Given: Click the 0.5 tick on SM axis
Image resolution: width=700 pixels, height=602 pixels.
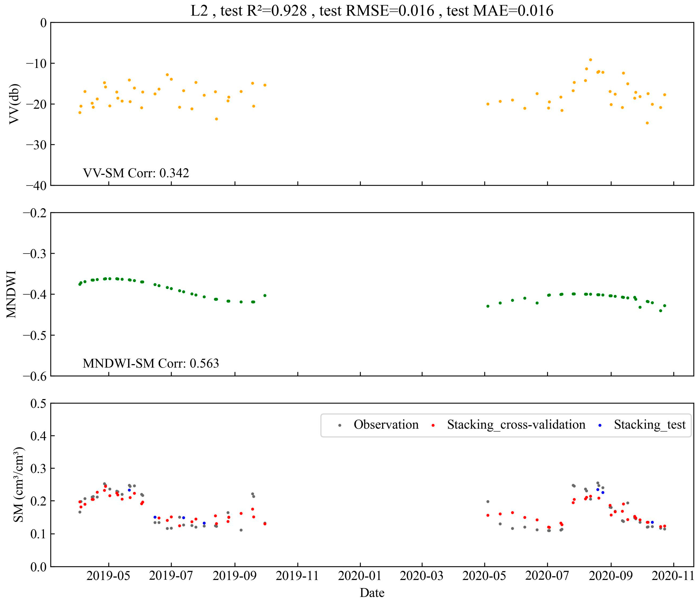Looking at the screenshot, I should 39,404.
